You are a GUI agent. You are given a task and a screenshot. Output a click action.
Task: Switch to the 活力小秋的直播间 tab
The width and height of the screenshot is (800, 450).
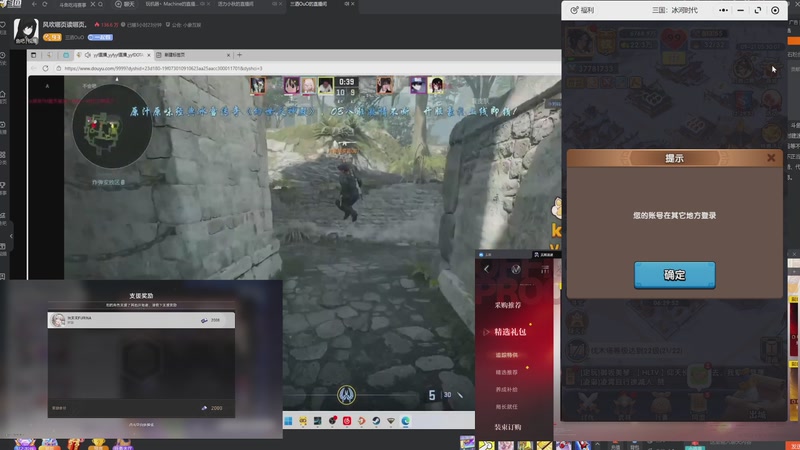tap(236, 4)
